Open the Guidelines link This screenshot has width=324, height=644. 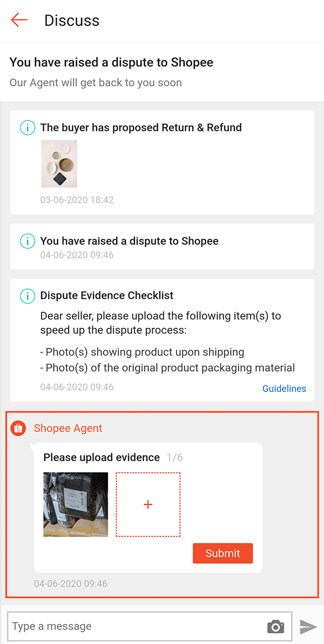(x=284, y=388)
